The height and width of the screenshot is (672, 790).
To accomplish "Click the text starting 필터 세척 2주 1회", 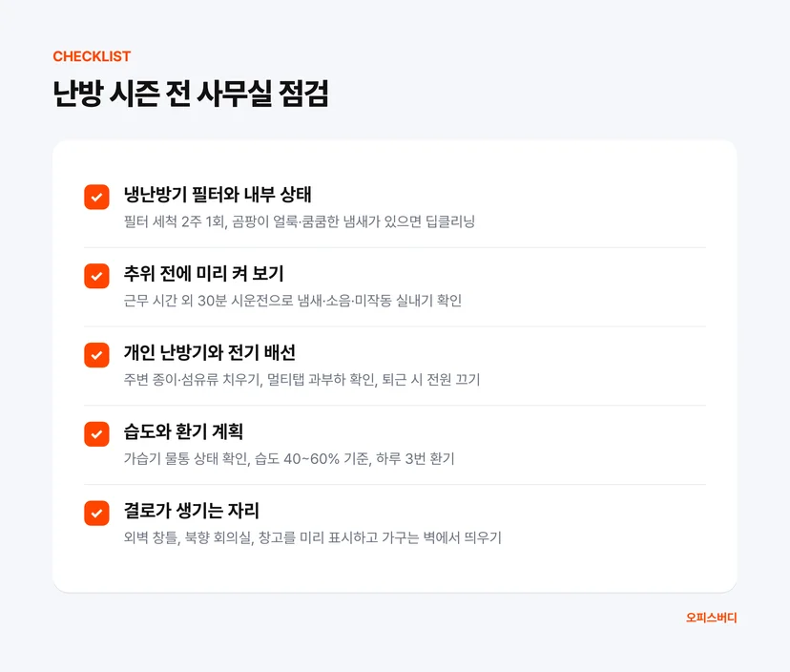I will [x=300, y=221].
